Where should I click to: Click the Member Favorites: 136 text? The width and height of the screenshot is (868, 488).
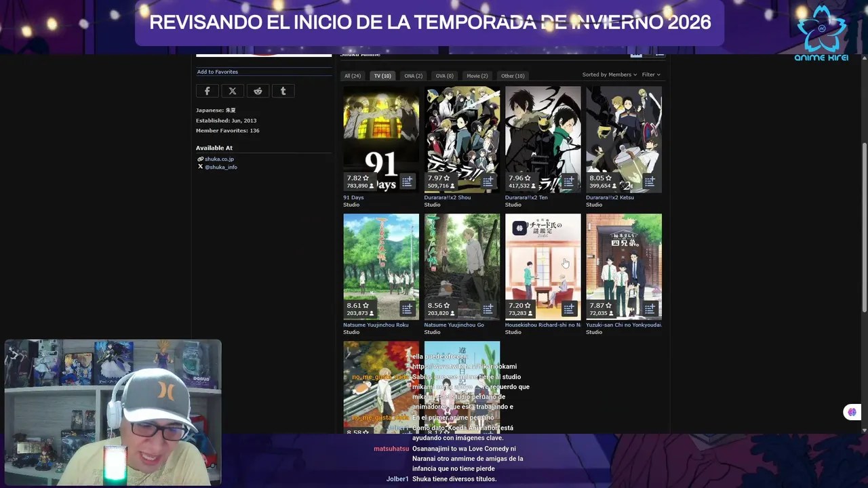coord(228,131)
